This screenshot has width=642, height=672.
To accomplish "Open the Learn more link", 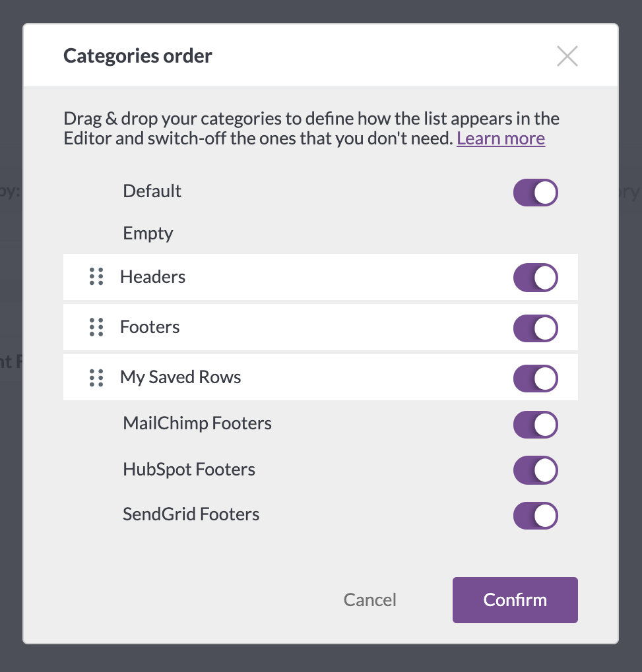I will (x=501, y=139).
